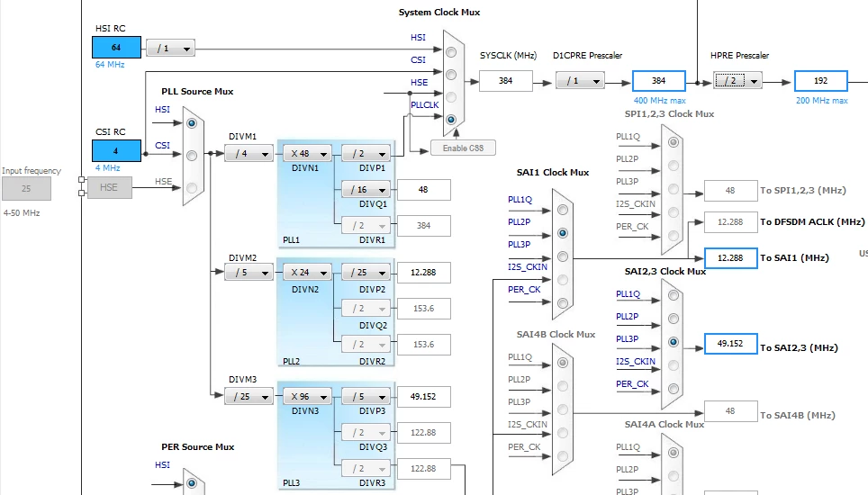Select PLL1Q in SAI1 Clock Mux

click(563, 210)
